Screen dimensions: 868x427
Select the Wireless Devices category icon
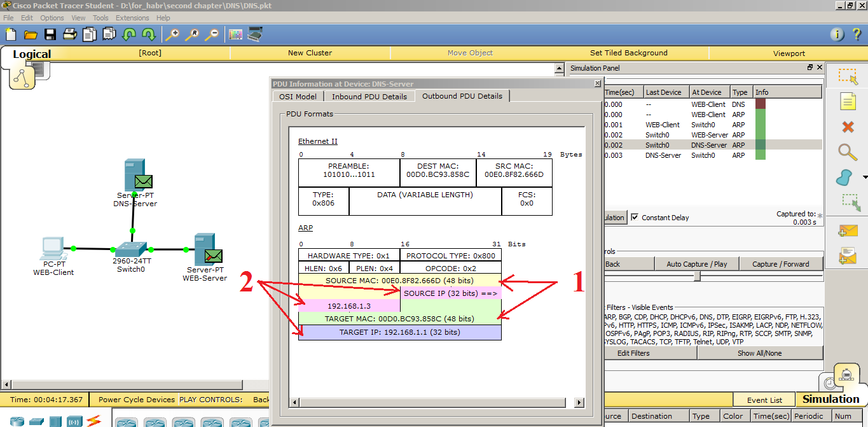click(74, 421)
